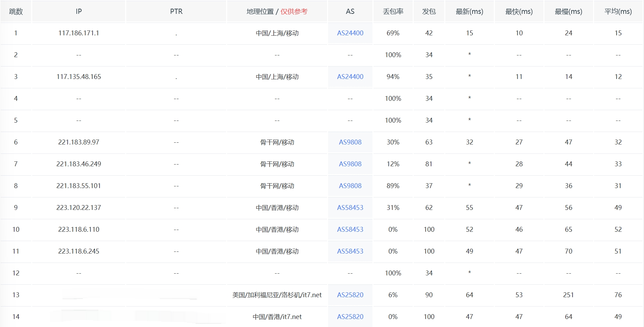Open AS24400 link beside hop 3

point(350,77)
